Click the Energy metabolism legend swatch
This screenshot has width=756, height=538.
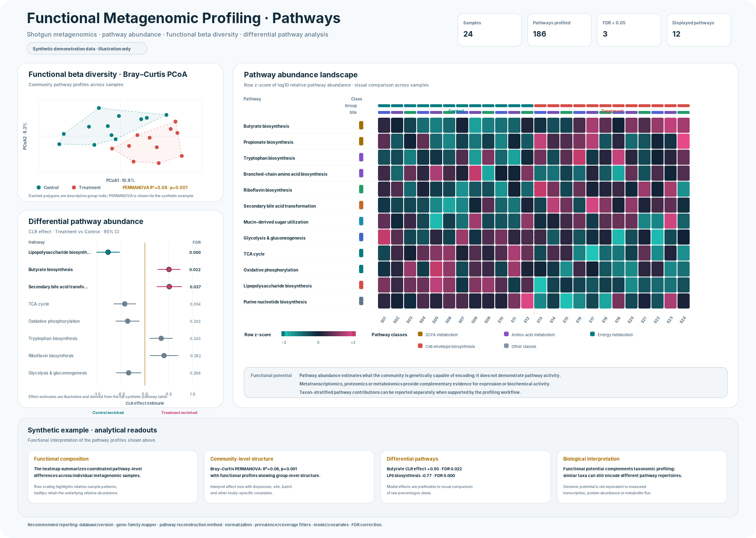592,334
